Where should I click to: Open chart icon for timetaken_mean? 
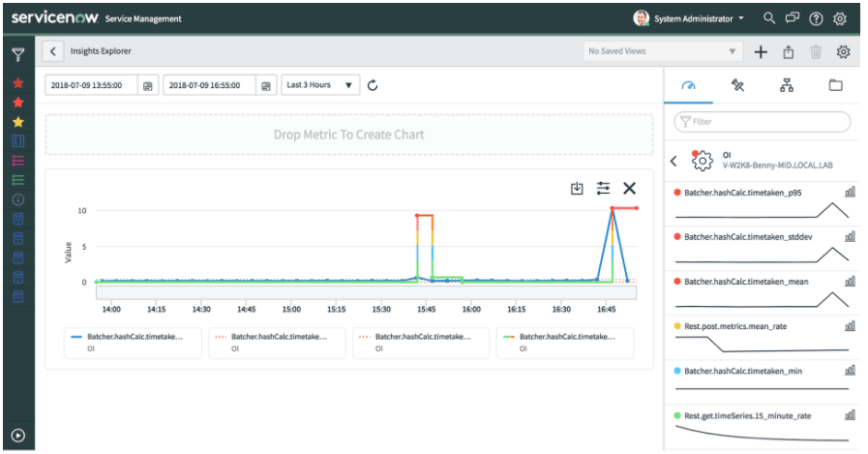850,282
